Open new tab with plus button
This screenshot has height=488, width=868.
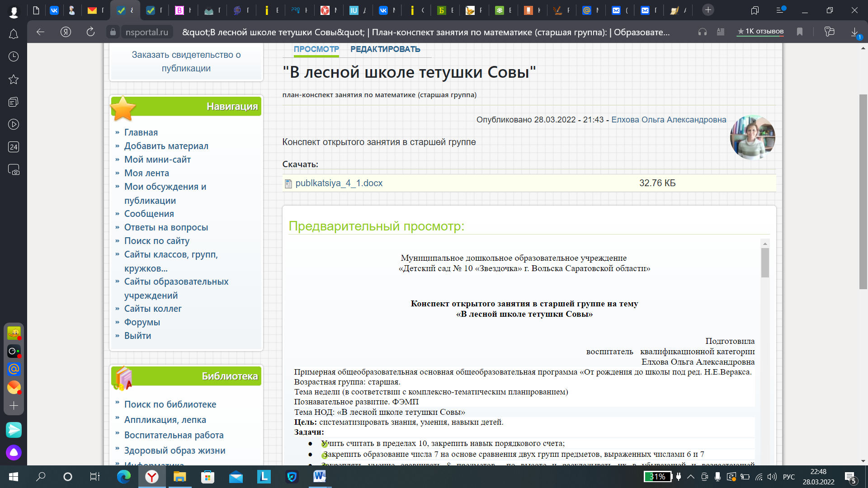(708, 10)
